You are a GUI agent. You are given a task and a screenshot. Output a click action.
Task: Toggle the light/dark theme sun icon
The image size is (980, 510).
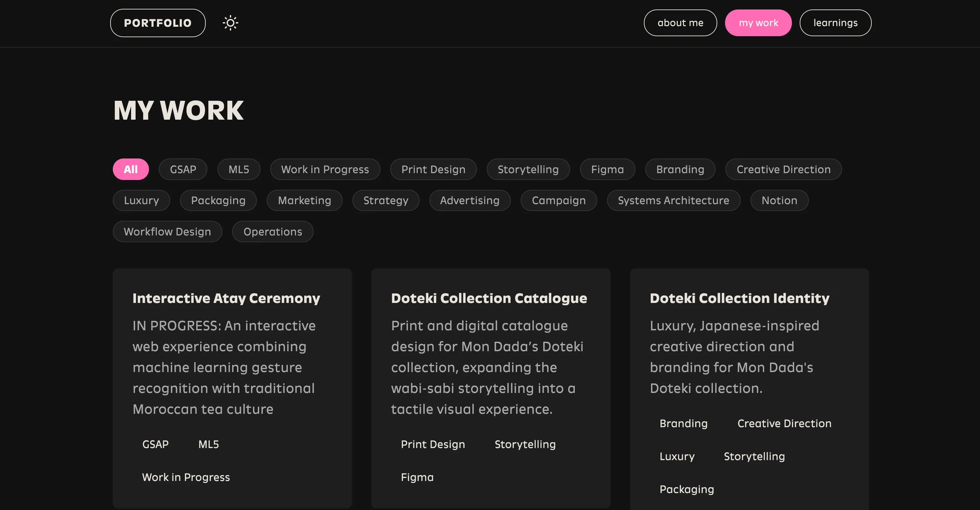pyautogui.click(x=230, y=23)
